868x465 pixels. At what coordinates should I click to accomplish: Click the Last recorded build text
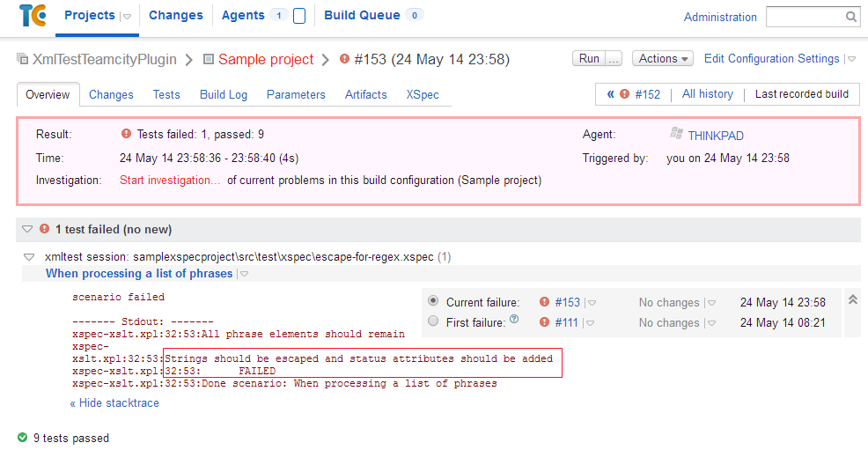pyautogui.click(x=802, y=94)
